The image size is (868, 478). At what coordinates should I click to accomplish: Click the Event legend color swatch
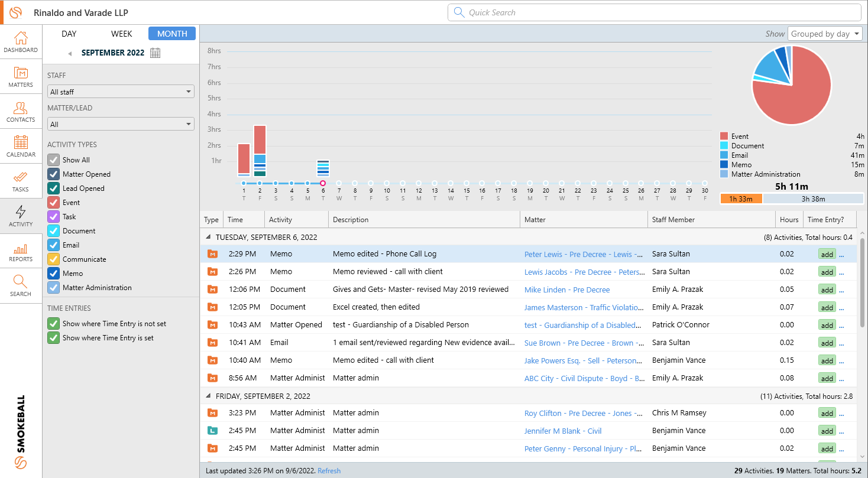pyautogui.click(x=724, y=136)
